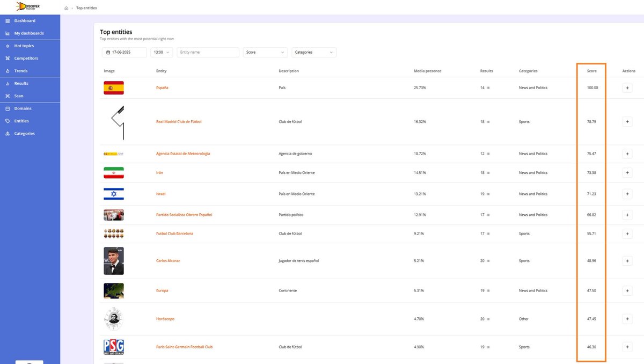Click the Entity name search field
This screenshot has width=644, height=364.
(x=208, y=52)
